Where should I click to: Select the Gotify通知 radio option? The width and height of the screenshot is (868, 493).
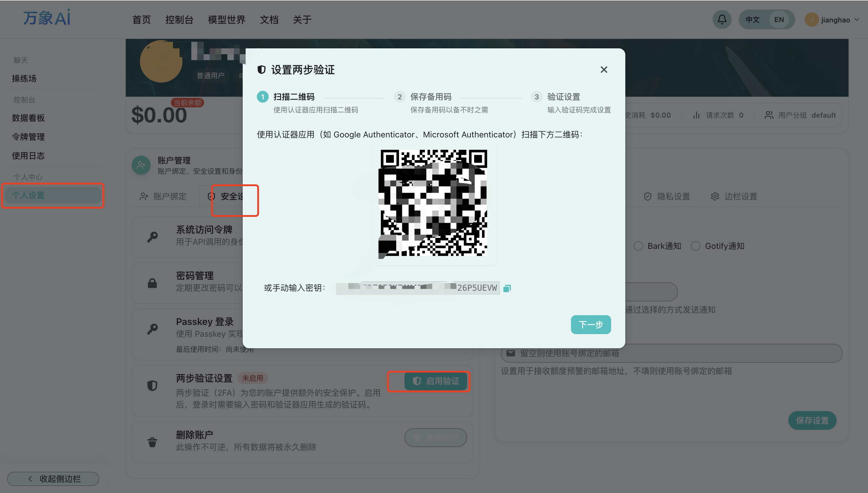tap(696, 246)
